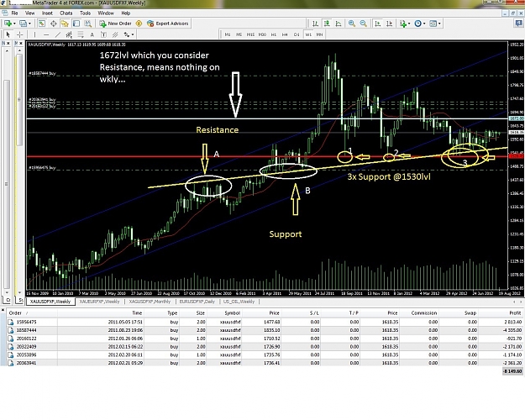Expand the New Chart dropdown arrow

14,24
